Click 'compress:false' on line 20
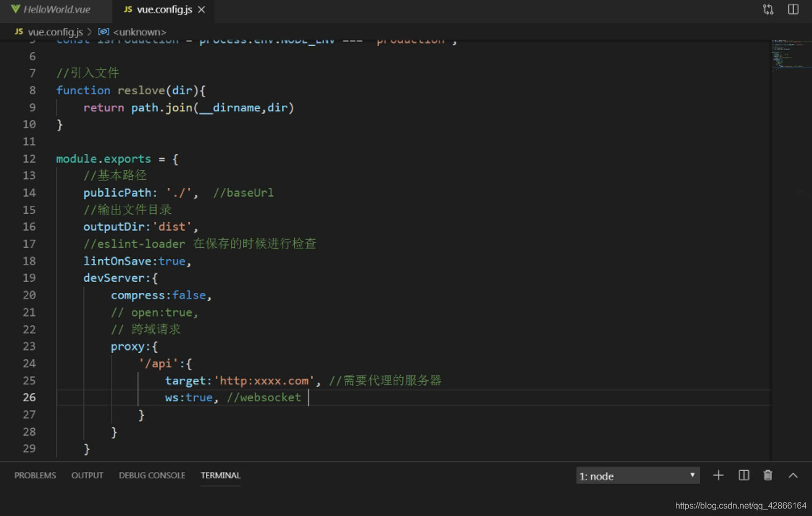The height and width of the screenshot is (516, 812). (x=158, y=295)
